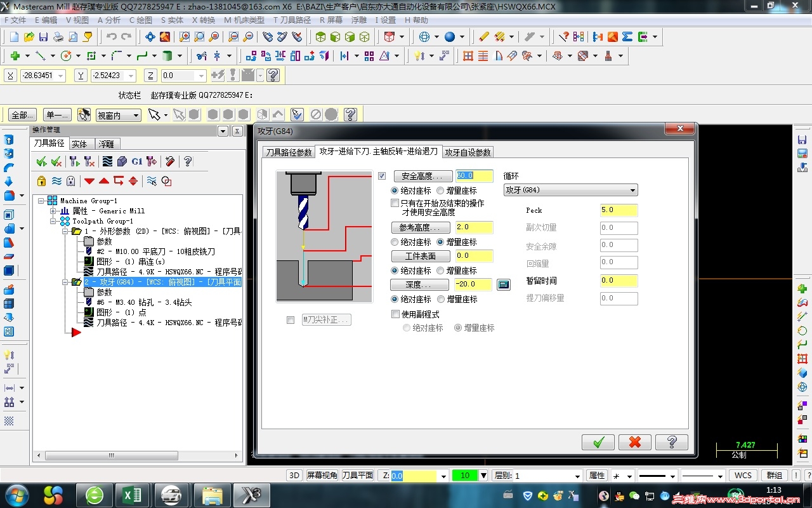Click Unselect all operations check-with-X icon
The height and width of the screenshot is (508, 812).
tap(56, 161)
